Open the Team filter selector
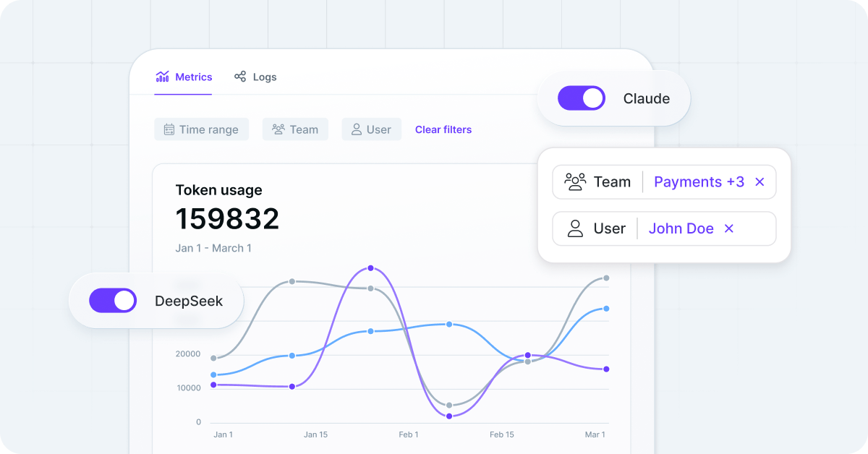 [x=295, y=129]
